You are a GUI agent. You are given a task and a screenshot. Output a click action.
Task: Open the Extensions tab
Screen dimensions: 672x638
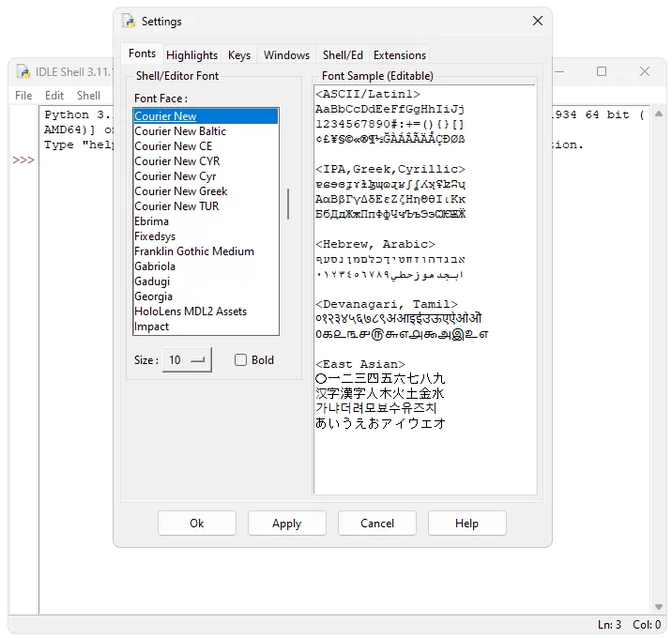pos(400,55)
